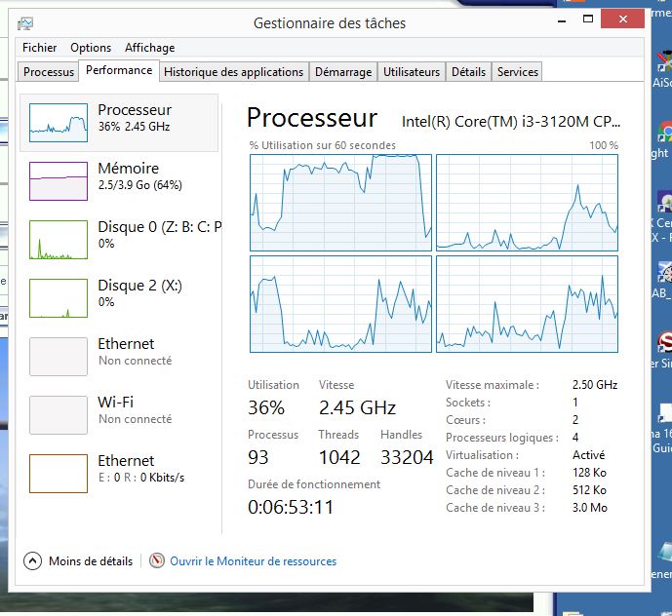Viewport: 672px width, 616px height.
Task: Click the 93 Processus count
Action: pyautogui.click(x=258, y=457)
